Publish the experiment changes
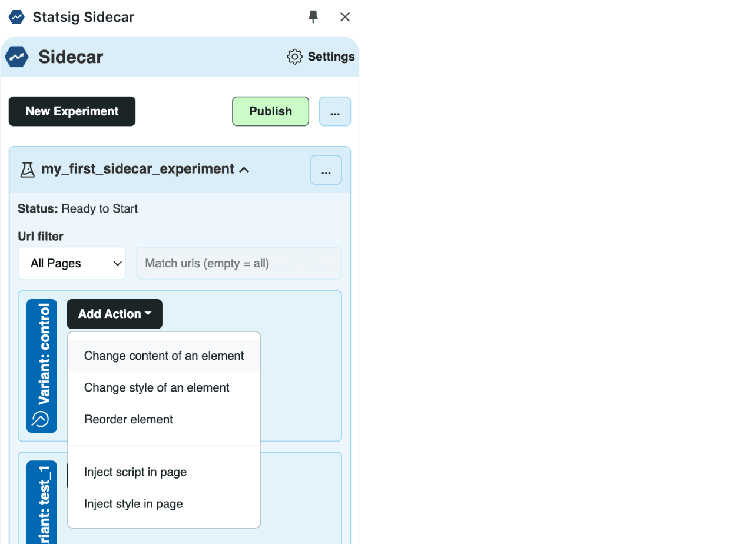The image size is (756, 544). [x=271, y=111]
